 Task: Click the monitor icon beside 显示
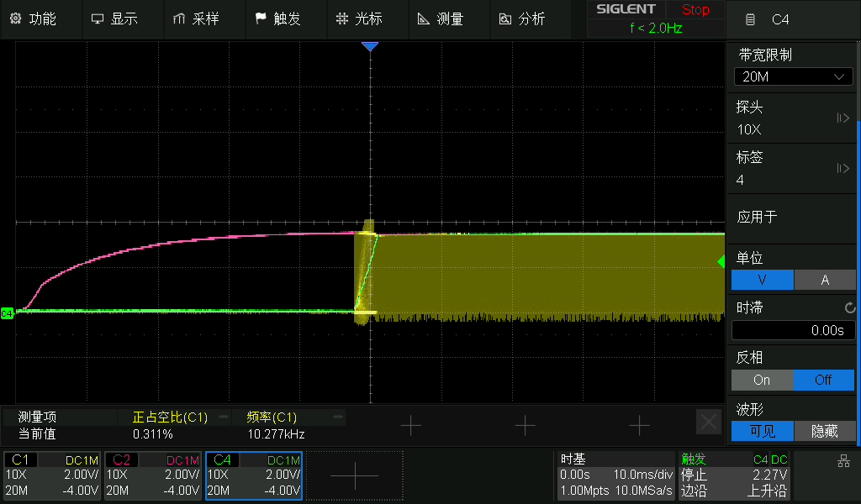click(x=98, y=18)
